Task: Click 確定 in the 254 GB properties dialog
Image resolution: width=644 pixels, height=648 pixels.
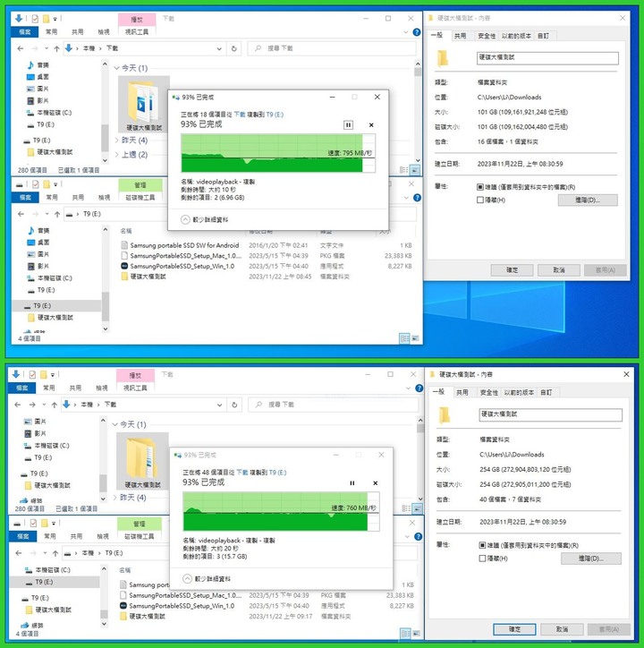Action: point(514,629)
